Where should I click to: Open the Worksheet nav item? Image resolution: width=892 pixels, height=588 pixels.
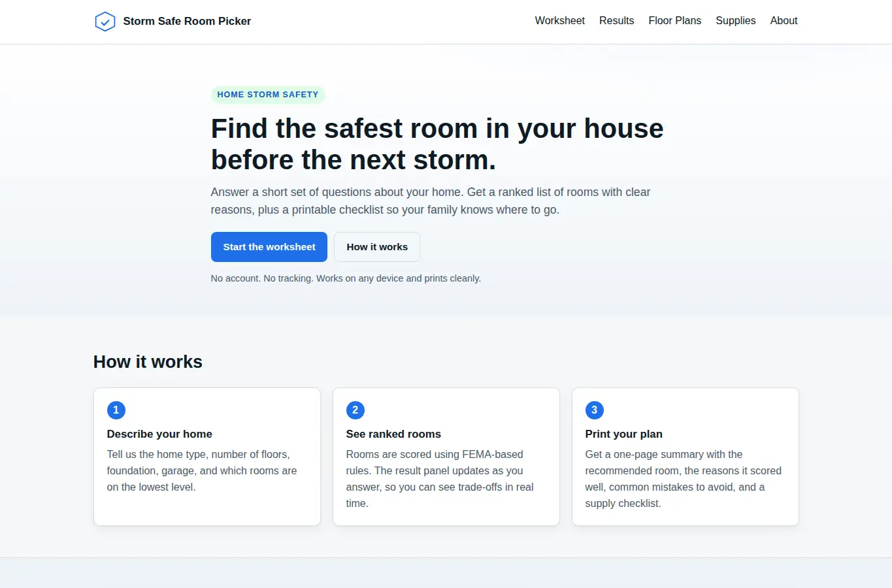pos(559,21)
